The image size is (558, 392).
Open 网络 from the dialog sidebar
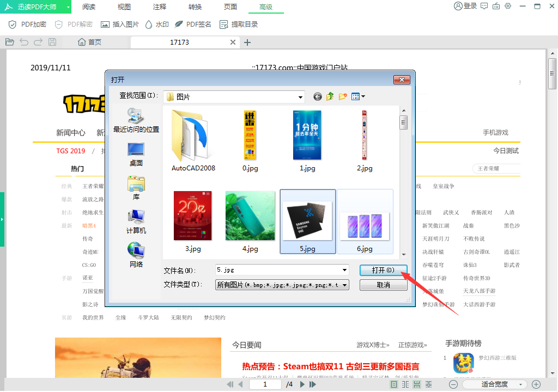coord(135,252)
